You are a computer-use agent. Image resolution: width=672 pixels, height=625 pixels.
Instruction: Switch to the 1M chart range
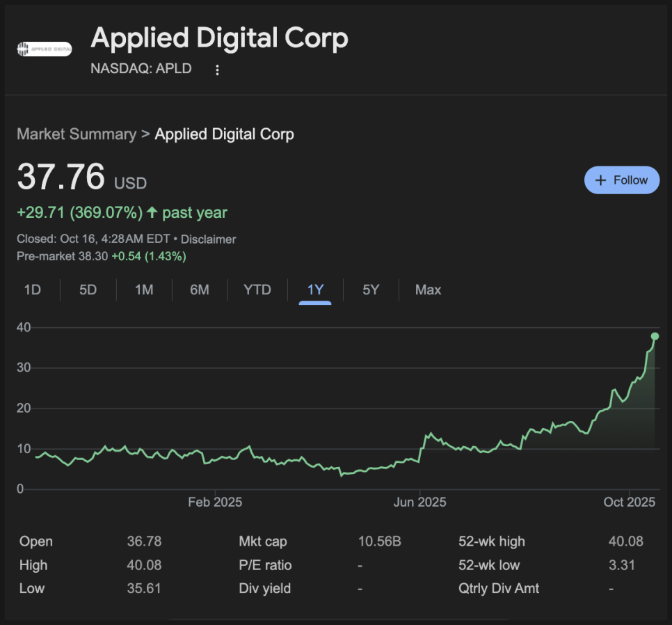144,290
